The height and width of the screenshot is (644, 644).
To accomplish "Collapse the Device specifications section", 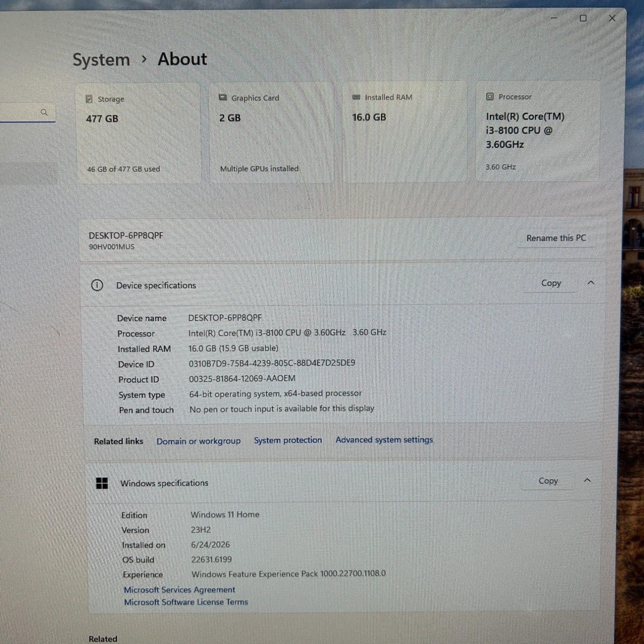I will click(591, 283).
